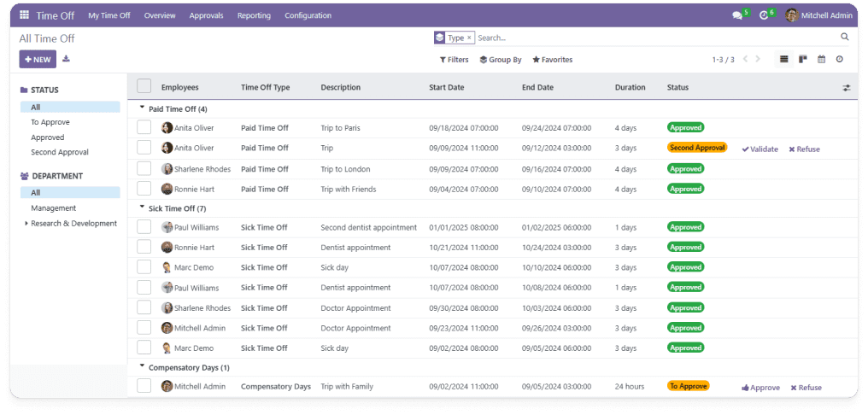Check the Trip to Paris row checkbox
This screenshot has width=868, height=415.
144,128
